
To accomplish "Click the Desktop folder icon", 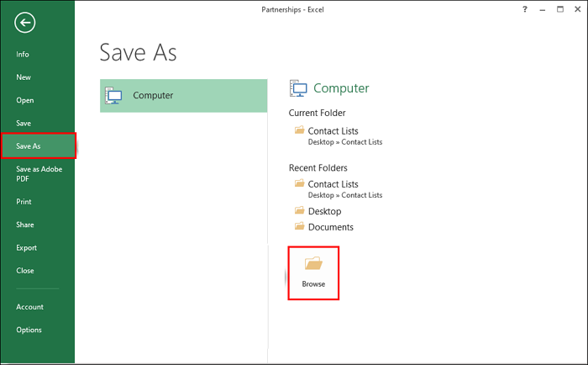I will click(299, 210).
